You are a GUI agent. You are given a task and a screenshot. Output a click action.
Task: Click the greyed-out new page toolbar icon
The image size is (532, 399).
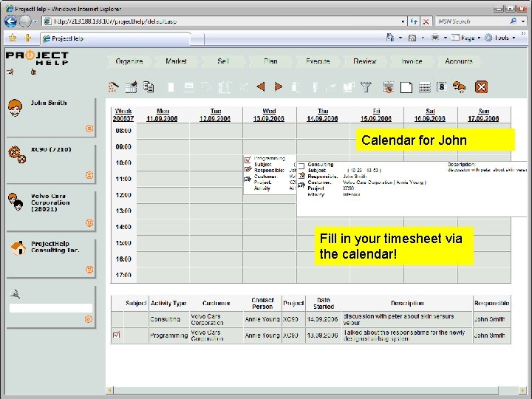[171, 87]
